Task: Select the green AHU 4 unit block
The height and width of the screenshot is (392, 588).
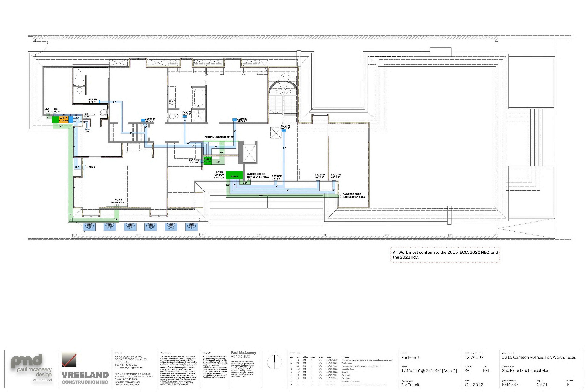Action: 234,175
